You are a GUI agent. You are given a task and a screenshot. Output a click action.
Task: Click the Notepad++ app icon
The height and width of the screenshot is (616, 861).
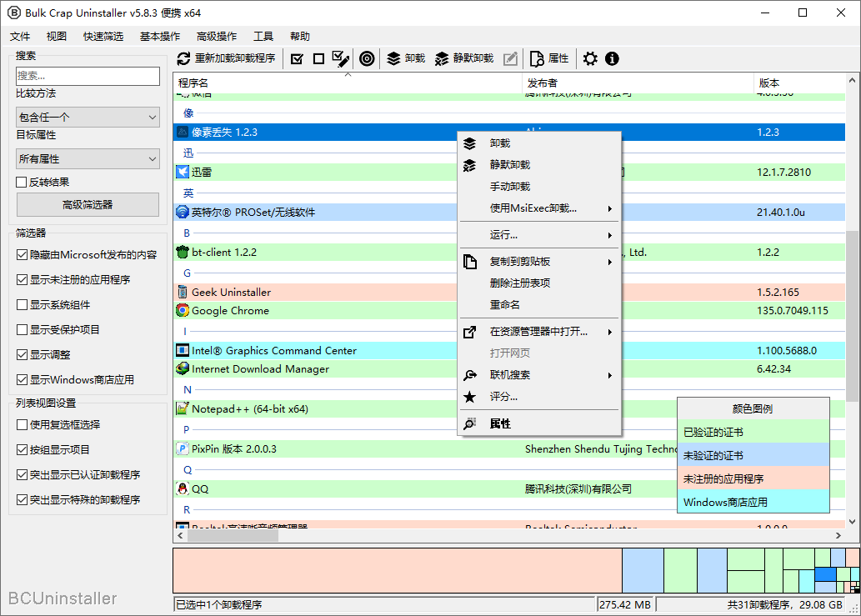tap(183, 408)
